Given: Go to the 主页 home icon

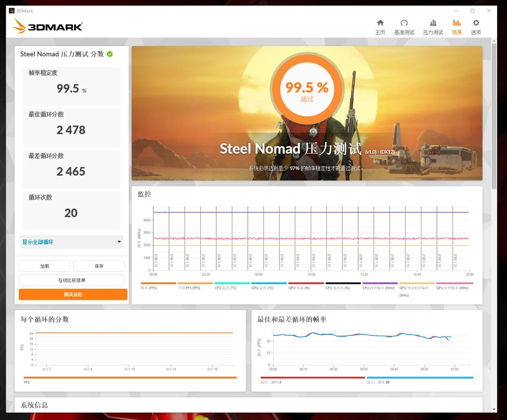Looking at the screenshot, I should coord(380,23).
